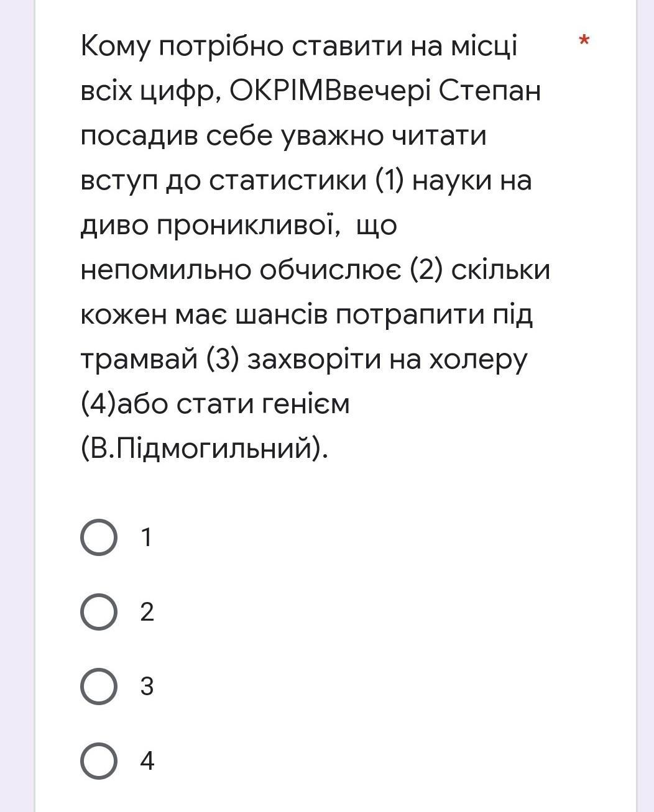Click the author name (В.Підмогильний)

point(204,449)
